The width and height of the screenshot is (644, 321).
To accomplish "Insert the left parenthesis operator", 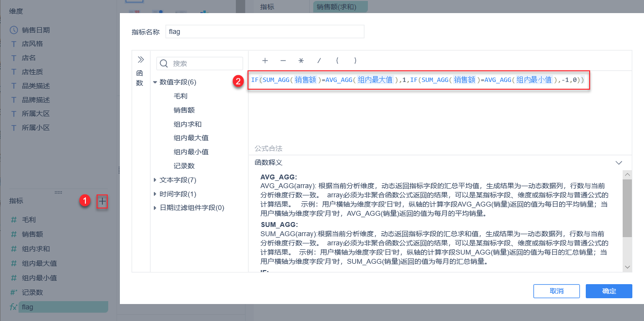I will point(337,61).
